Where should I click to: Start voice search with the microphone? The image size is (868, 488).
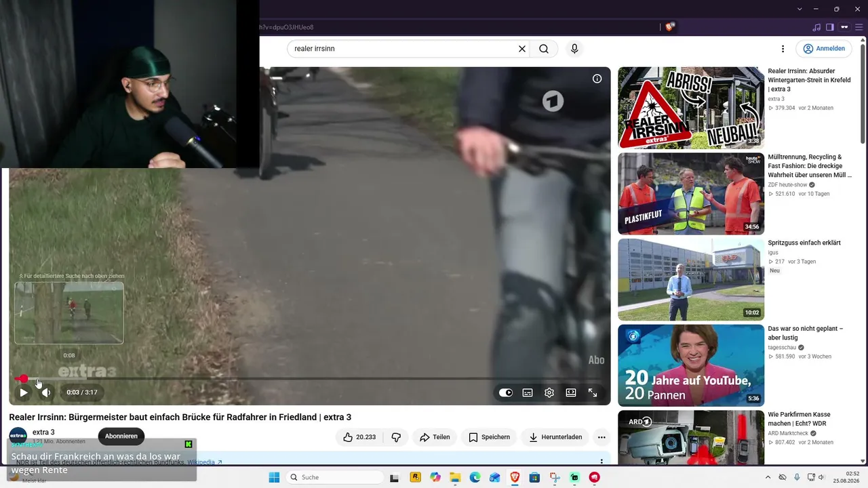pyautogui.click(x=574, y=49)
